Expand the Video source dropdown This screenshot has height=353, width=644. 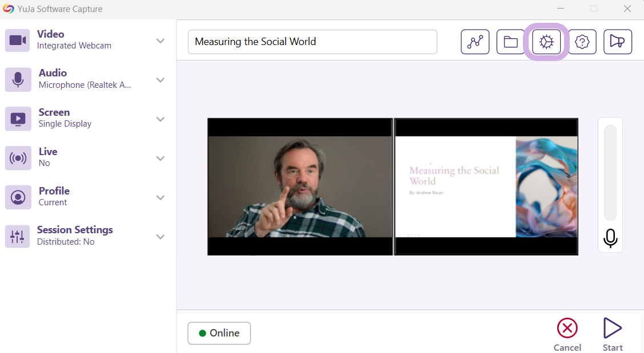click(x=160, y=40)
